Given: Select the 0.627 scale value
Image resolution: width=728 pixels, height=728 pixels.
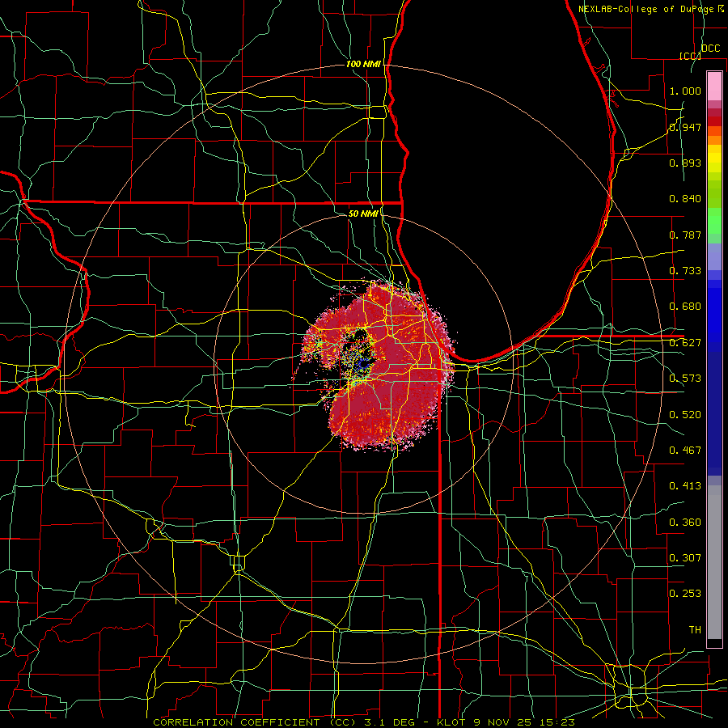Looking at the screenshot, I should pyautogui.click(x=685, y=343).
